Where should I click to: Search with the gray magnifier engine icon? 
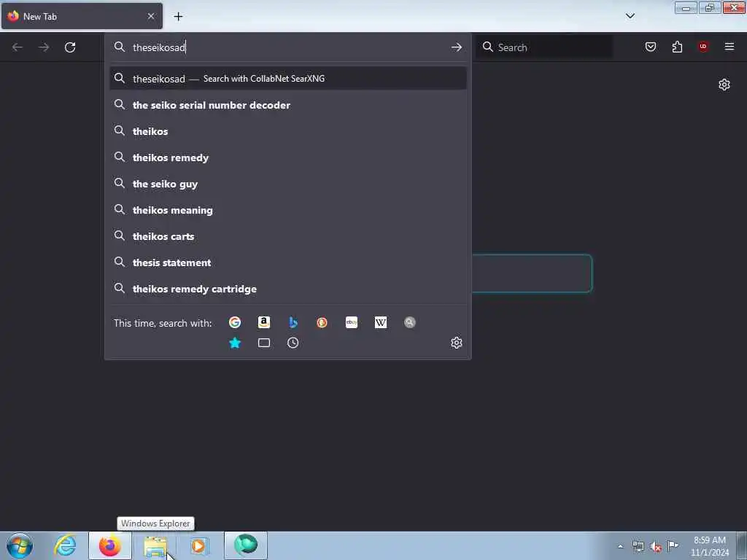[410, 322]
